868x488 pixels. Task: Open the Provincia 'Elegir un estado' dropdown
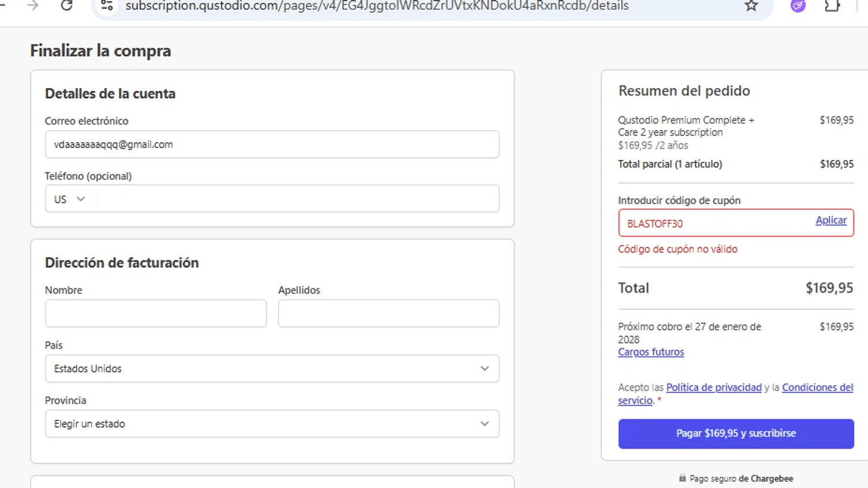pos(272,424)
